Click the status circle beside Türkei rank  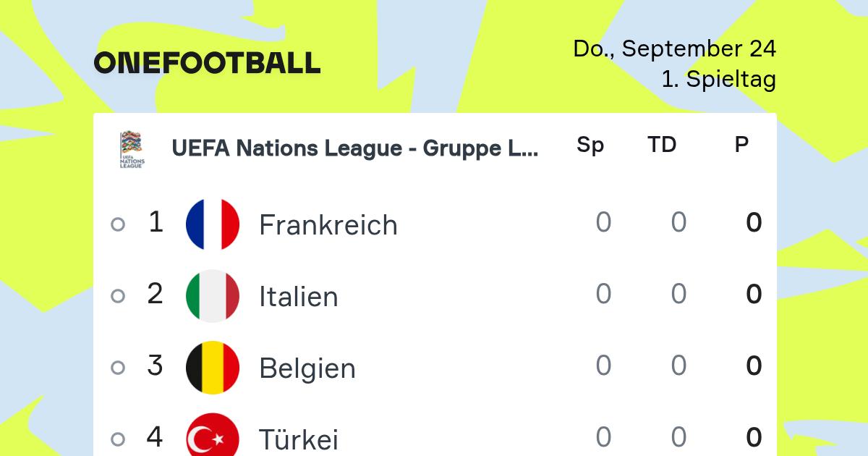tap(118, 439)
